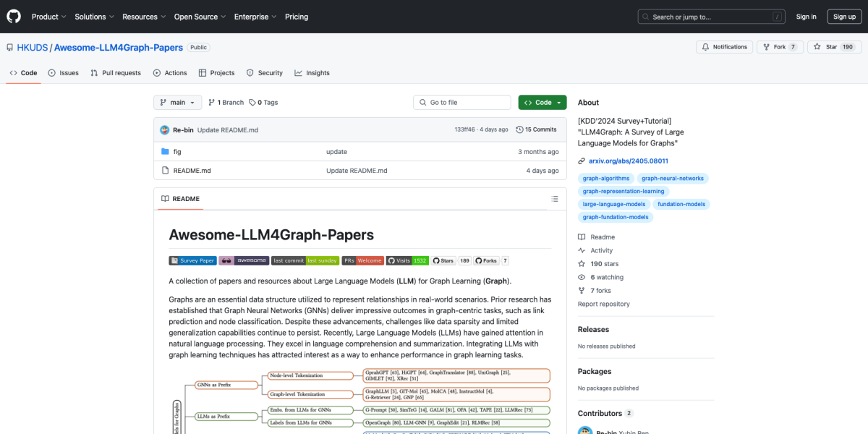Click the README.md file icon
The height and width of the screenshot is (434, 868).
pyautogui.click(x=165, y=171)
